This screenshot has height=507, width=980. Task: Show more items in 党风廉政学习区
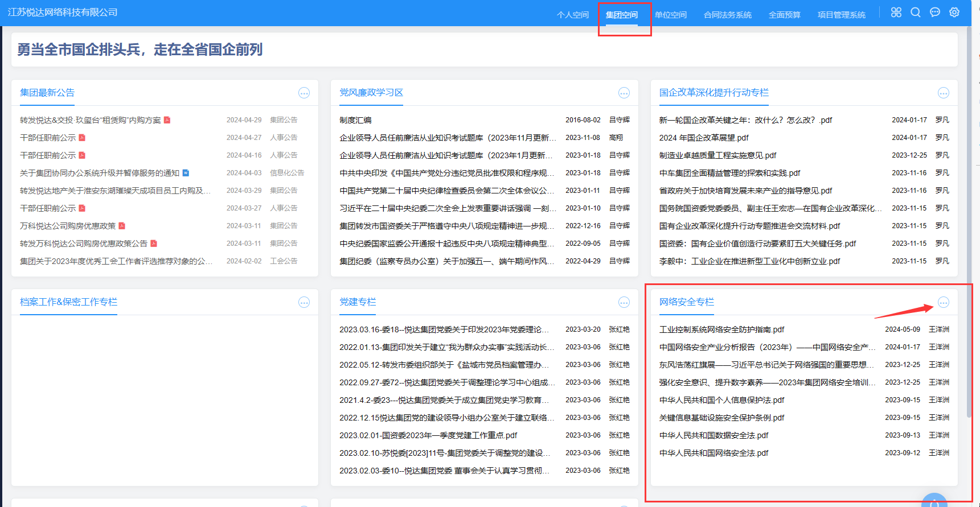point(624,93)
